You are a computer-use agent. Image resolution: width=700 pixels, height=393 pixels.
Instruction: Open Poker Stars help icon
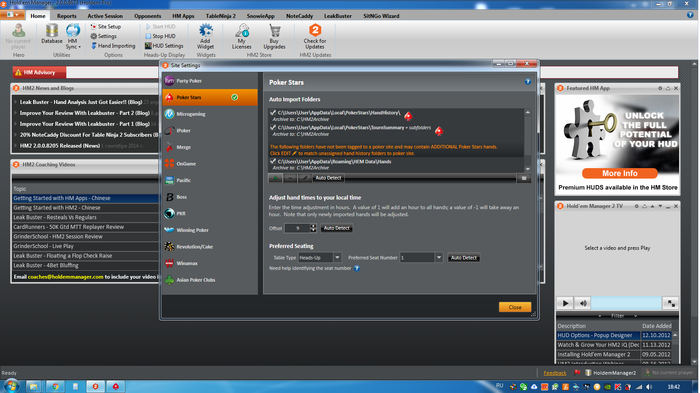coord(528,82)
